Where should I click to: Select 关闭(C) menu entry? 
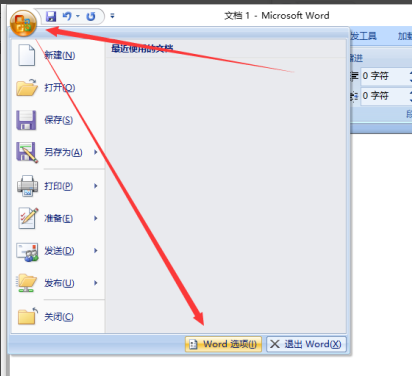(58, 317)
